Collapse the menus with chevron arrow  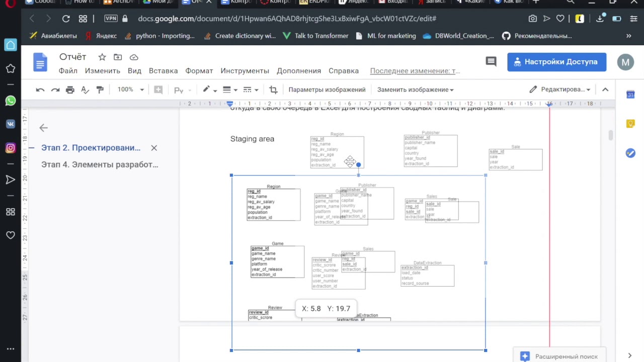click(x=605, y=89)
